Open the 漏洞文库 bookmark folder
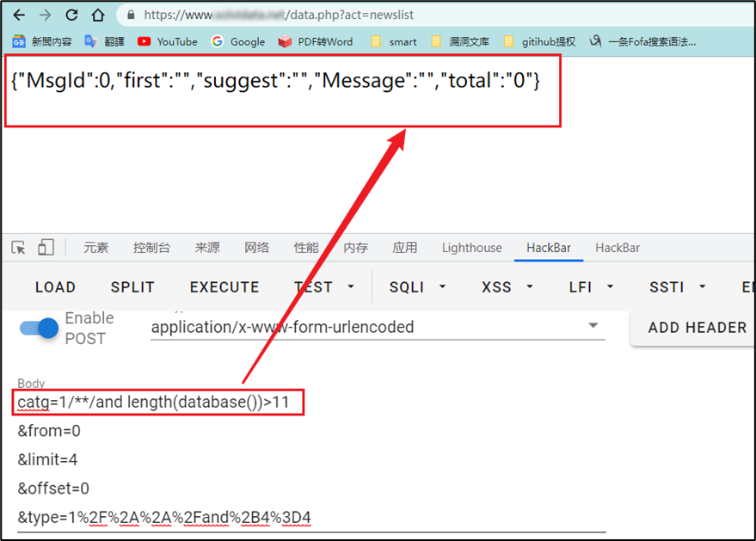Screen dimensions: 756x541 [460, 42]
